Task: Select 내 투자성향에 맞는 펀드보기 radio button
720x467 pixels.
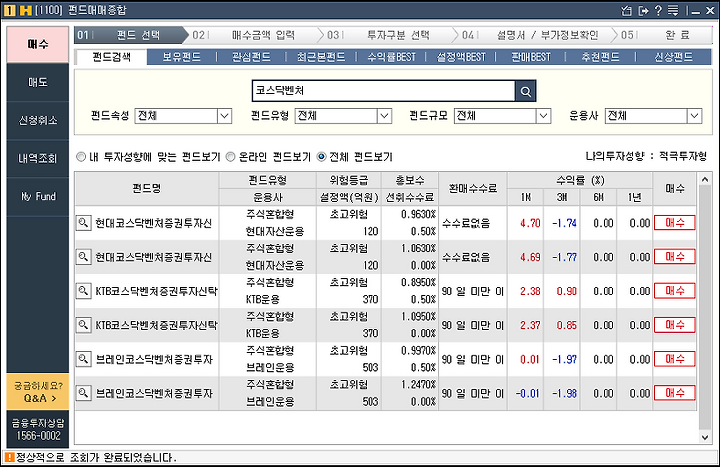Action: pos(81,157)
